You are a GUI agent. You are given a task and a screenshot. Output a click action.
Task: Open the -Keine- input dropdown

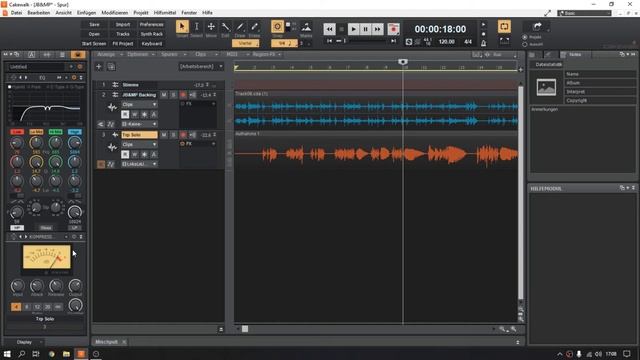tap(139, 124)
